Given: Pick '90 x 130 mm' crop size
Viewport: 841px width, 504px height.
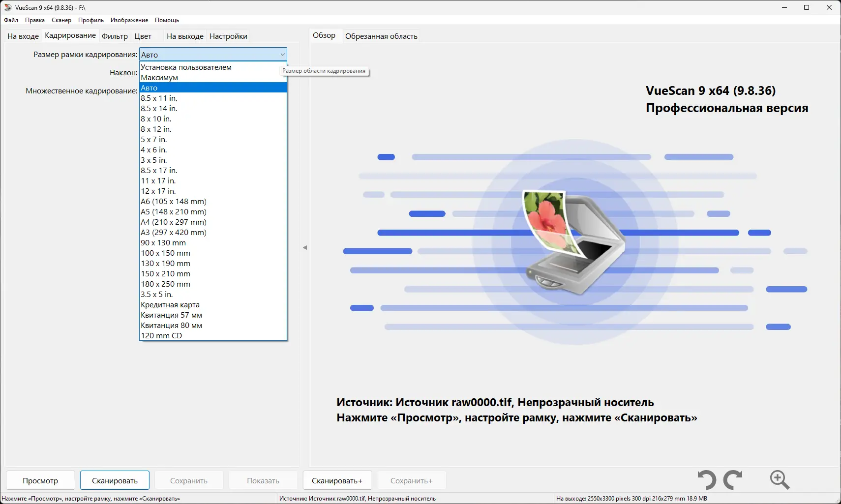Looking at the screenshot, I should point(213,243).
